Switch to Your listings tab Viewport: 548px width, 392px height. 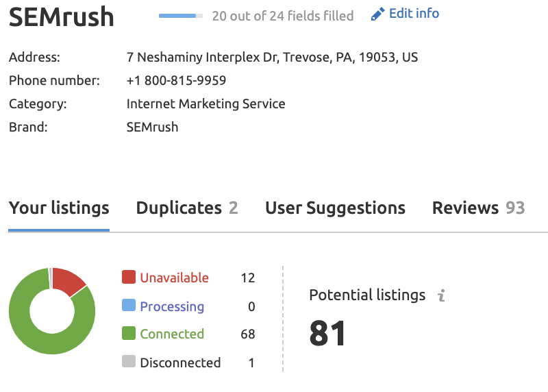(x=59, y=208)
